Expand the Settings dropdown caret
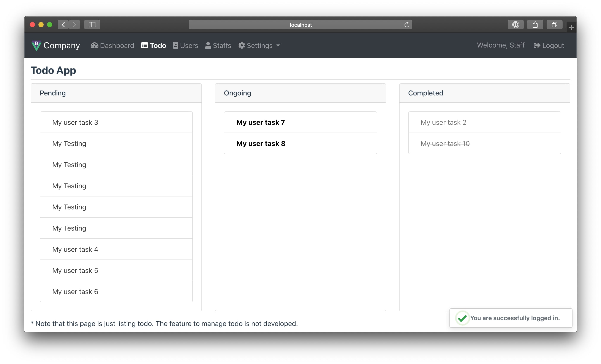 pos(278,46)
